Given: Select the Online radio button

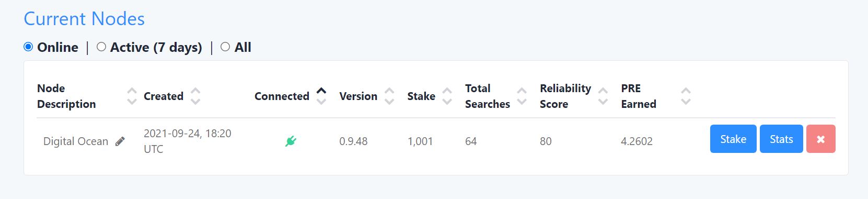Looking at the screenshot, I should (28, 47).
